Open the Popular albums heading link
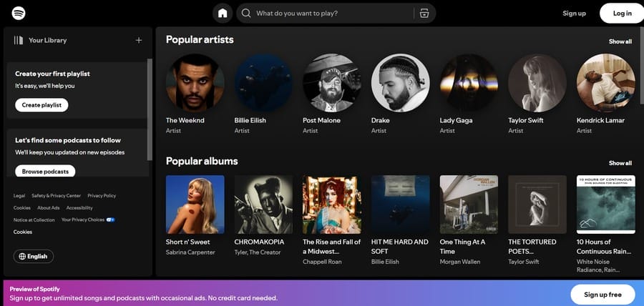 pos(202,161)
